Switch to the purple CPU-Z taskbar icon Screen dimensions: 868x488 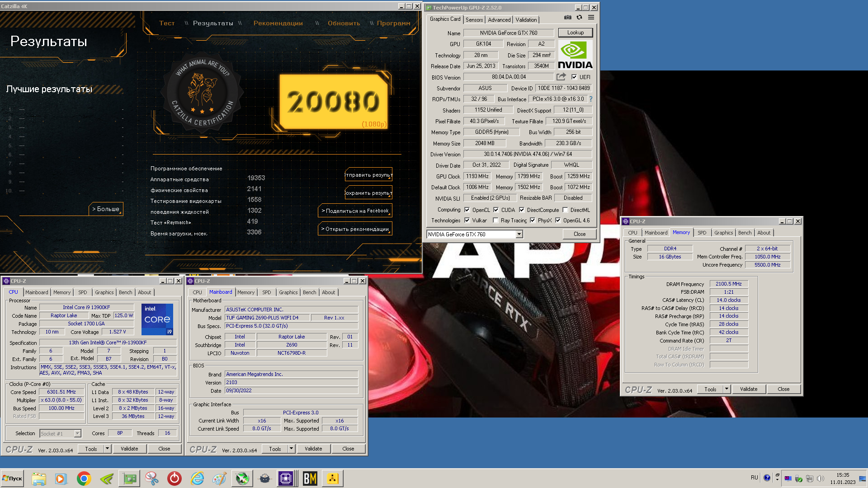pyautogui.click(x=286, y=479)
